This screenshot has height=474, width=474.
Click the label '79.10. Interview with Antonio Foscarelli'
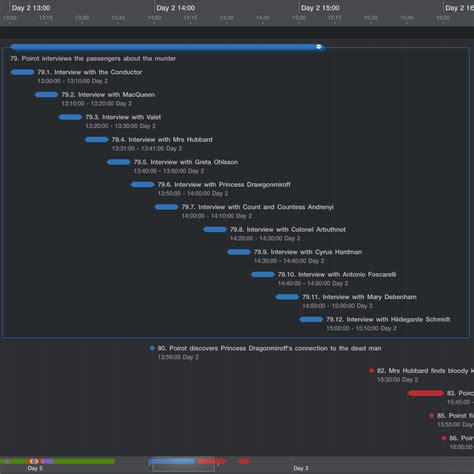[337, 275]
